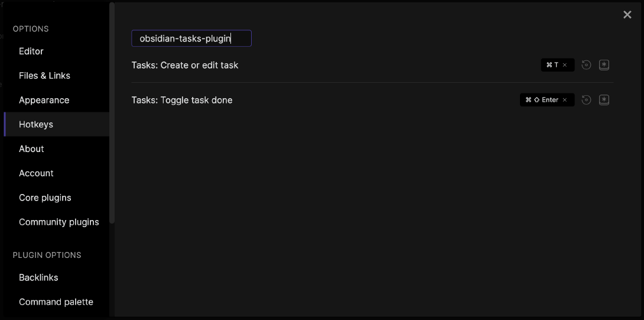Viewport: 644px width, 320px height.
Task: Close the settings dialog
Action: coord(627,15)
